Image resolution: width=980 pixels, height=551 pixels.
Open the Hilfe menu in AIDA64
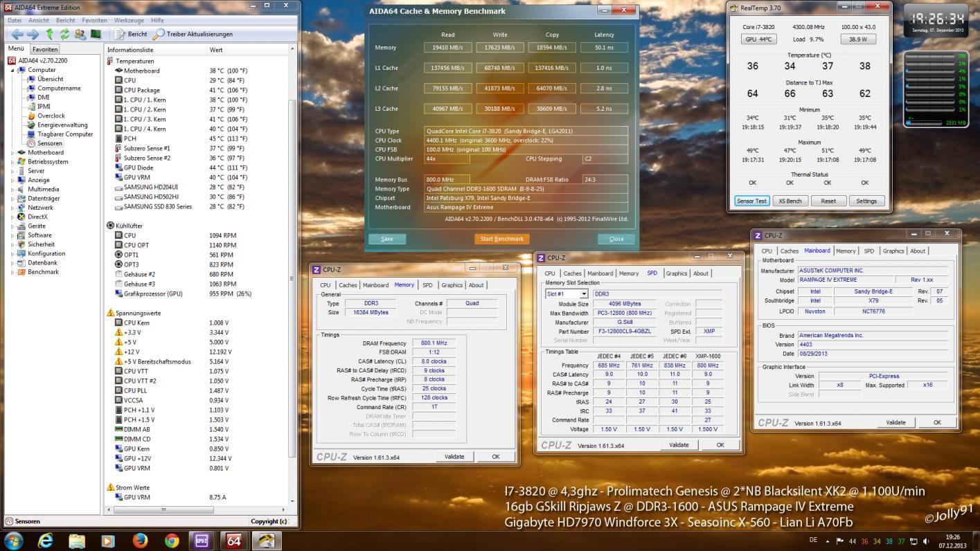(x=157, y=21)
